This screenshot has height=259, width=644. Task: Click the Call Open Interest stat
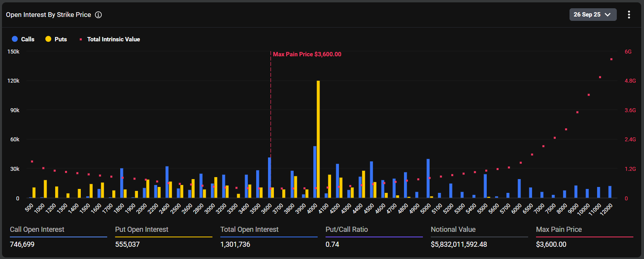[x=37, y=229]
